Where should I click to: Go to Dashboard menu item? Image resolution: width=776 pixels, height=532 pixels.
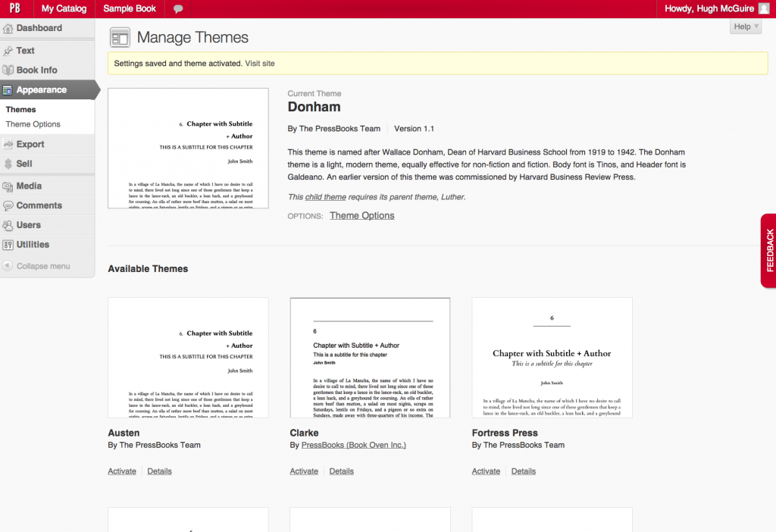[x=39, y=28]
